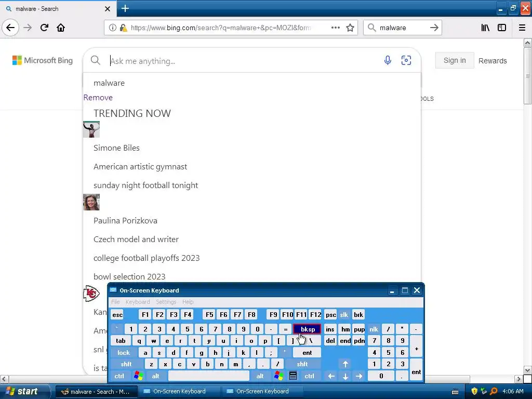Open the Settings menu in On-Screen Keyboard
Viewport: 532px width, 399px height.
166,302
